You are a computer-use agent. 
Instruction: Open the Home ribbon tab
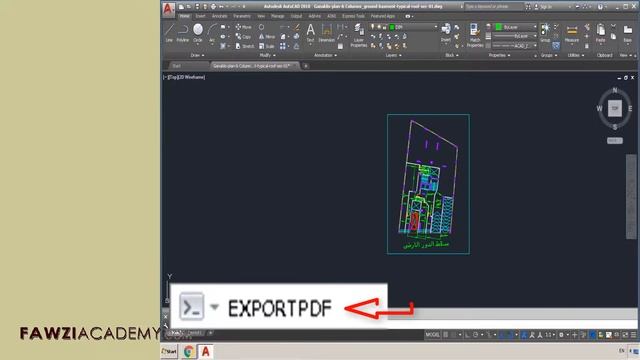pos(184,16)
